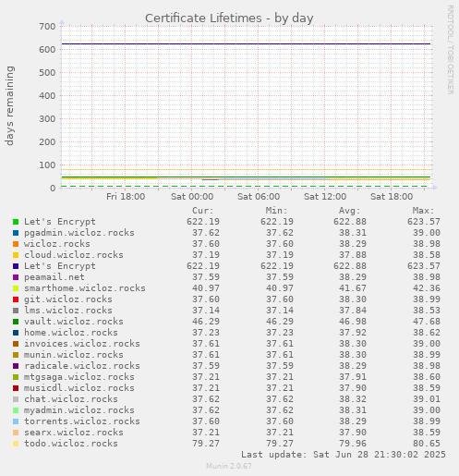Click the Avg value 46.98 for vault.wicloz.rocks
The image size is (459, 476).
tap(353, 322)
